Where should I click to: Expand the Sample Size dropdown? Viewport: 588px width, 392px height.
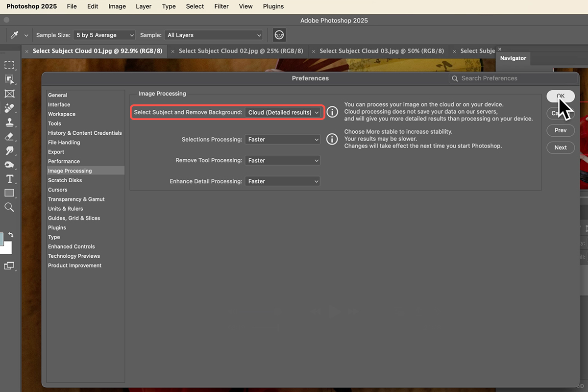pyautogui.click(x=104, y=35)
